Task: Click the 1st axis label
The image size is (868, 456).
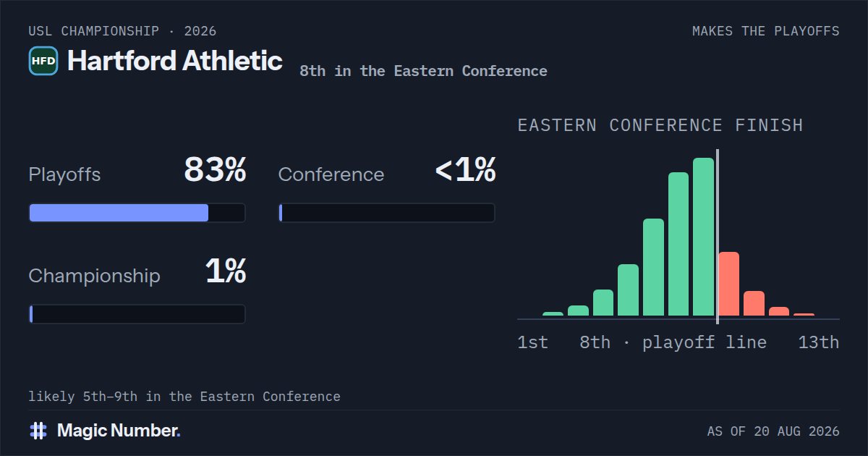Action: 533,342
